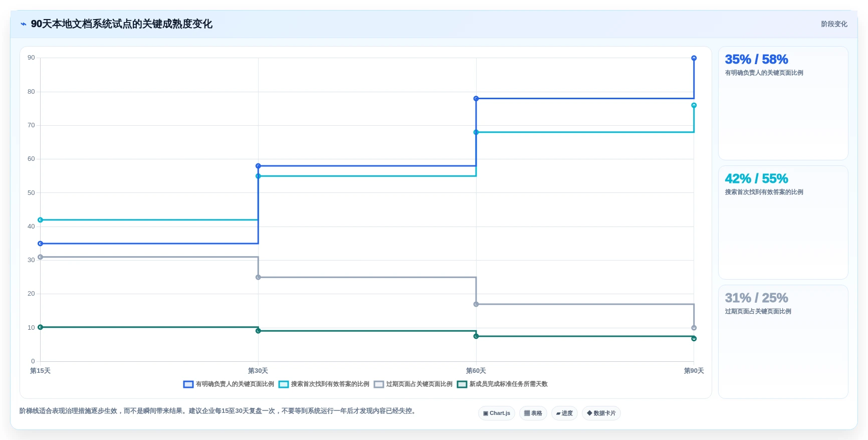Click the blue data point at 第15天 value 35
The image size is (868, 440).
[41, 244]
